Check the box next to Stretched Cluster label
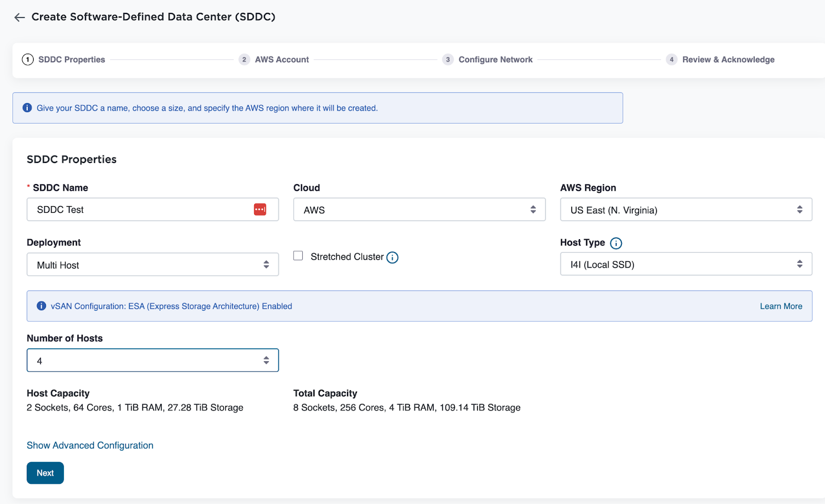Viewport: 825px width, 504px height. point(298,255)
